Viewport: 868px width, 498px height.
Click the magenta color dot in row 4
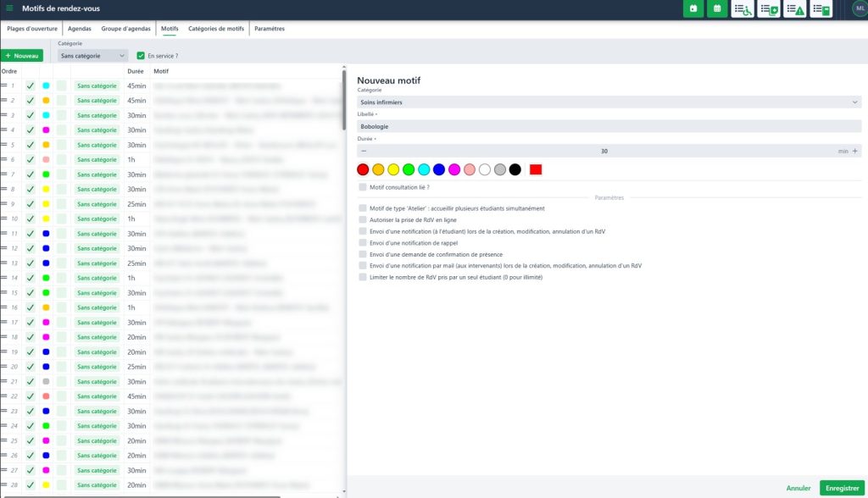46,130
